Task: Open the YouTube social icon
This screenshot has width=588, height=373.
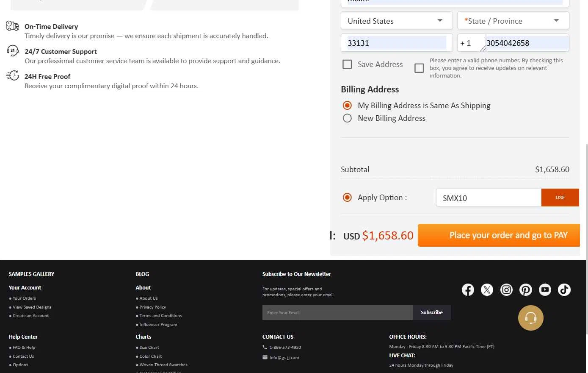Action: [x=545, y=290]
